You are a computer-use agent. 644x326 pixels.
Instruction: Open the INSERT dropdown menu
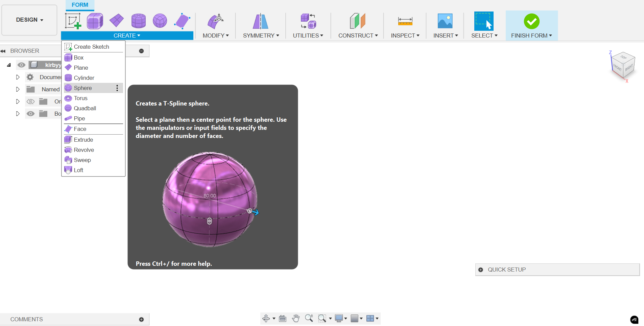click(446, 36)
